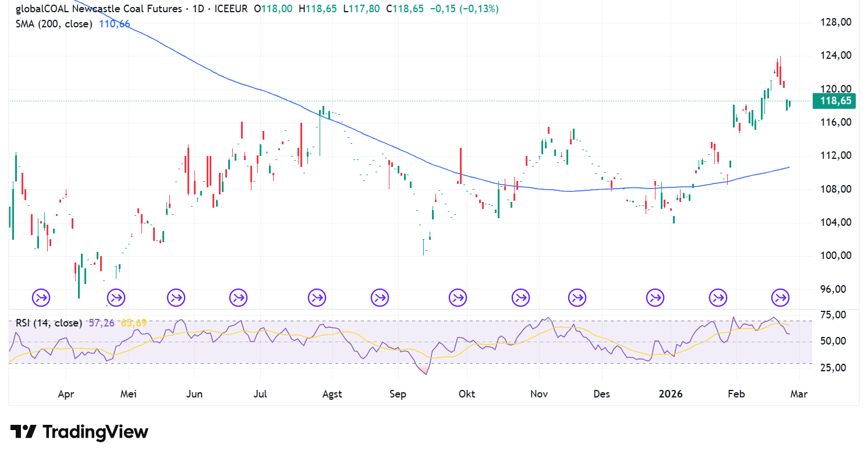
Task: Select the rollover marker just left of Mar
Action: click(780, 298)
